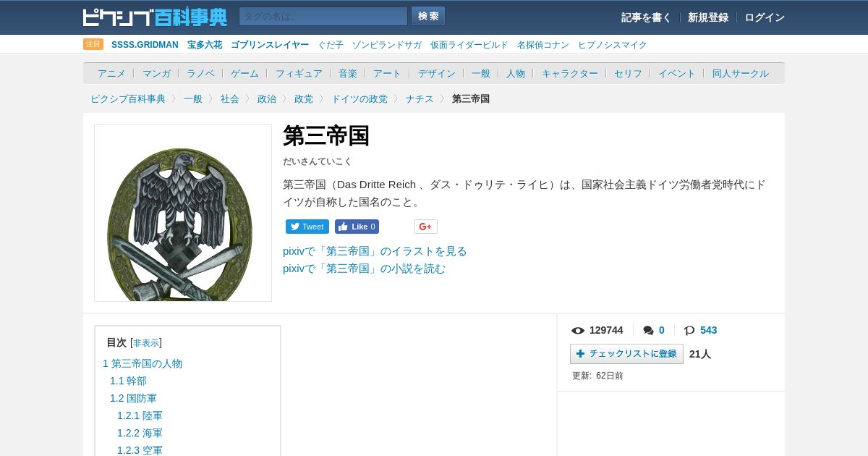
Task: Go to ナチス in the breadcrumb
Action: click(420, 98)
